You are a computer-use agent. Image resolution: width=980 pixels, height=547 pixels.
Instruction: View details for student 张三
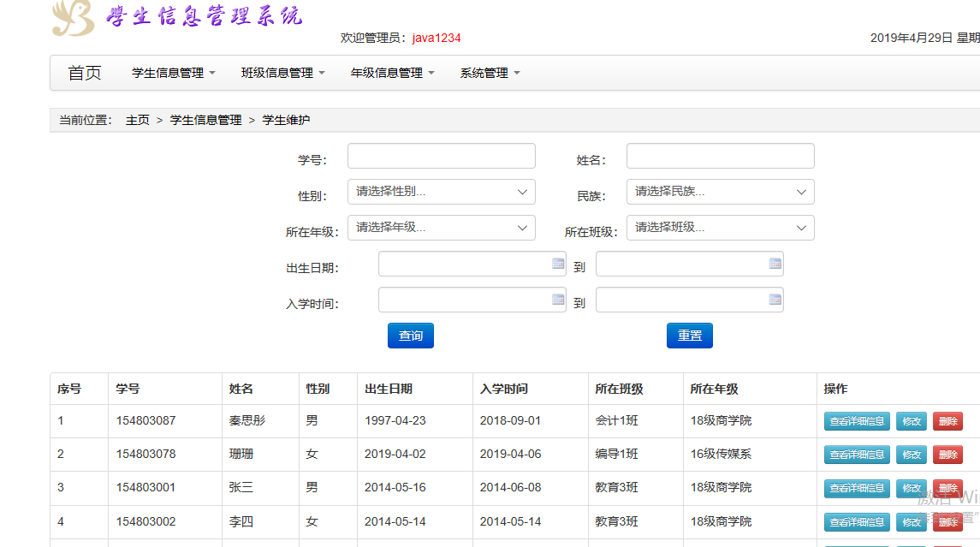(857, 488)
